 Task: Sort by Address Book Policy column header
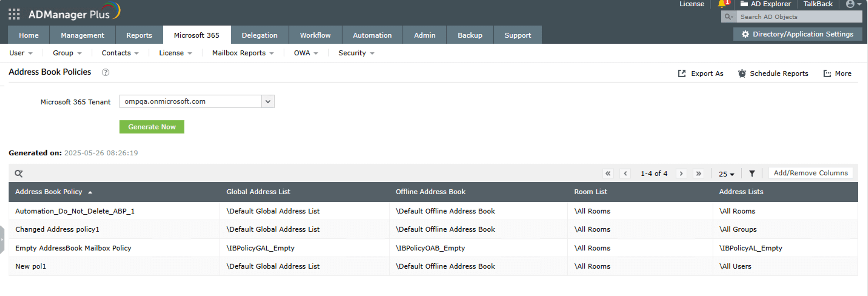click(x=49, y=192)
